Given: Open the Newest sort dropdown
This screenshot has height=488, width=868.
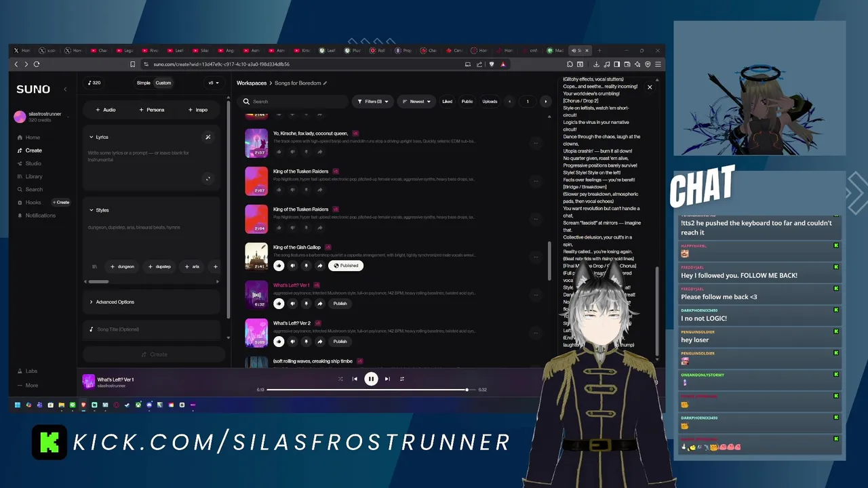Looking at the screenshot, I should coord(416,102).
